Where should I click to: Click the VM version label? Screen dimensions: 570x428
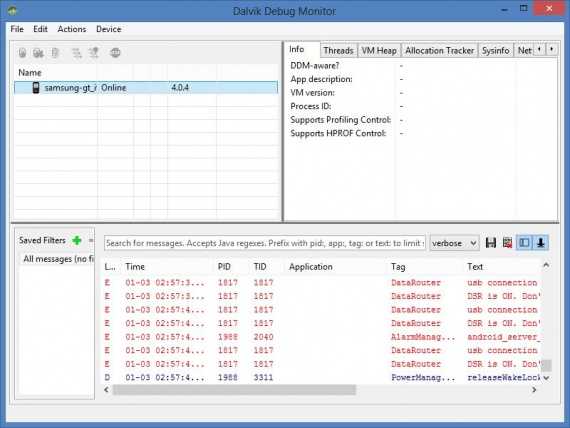point(312,93)
